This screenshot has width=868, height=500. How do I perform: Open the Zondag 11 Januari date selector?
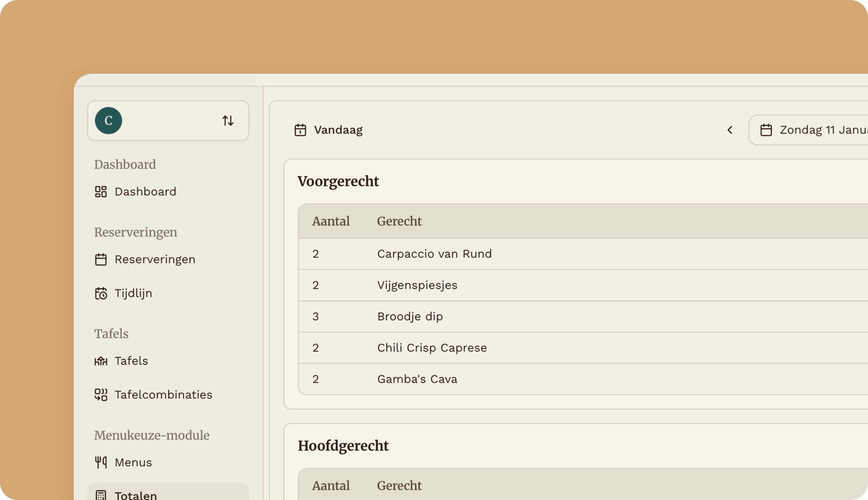tap(812, 129)
